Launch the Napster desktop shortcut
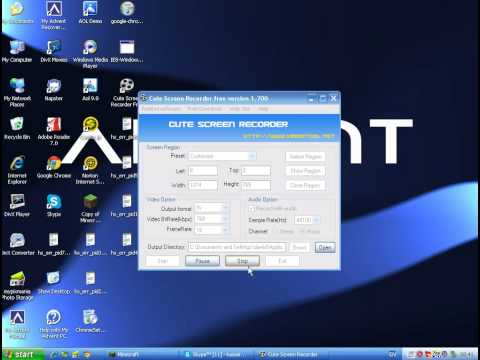The image size is (480, 360). pyautogui.click(x=54, y=90)
